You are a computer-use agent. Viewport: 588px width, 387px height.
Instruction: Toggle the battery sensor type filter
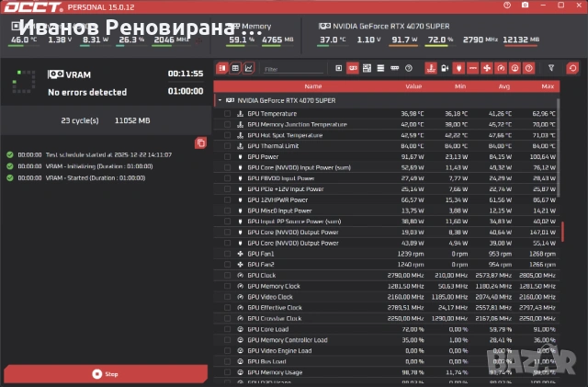tap(445, 68)
